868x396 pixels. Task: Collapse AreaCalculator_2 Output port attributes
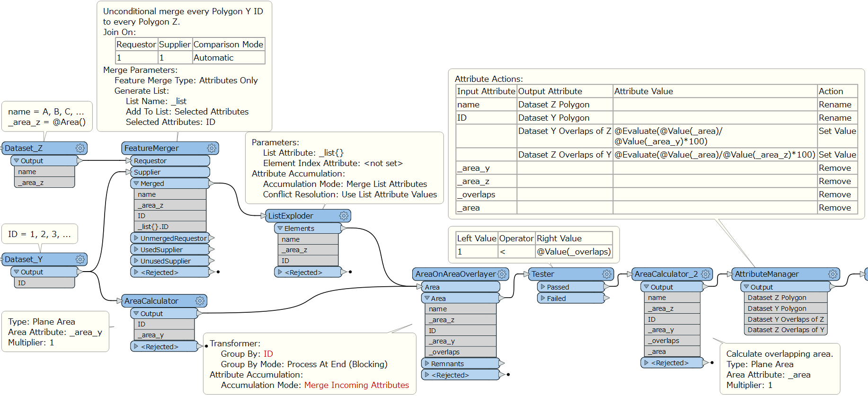(647, 287)
